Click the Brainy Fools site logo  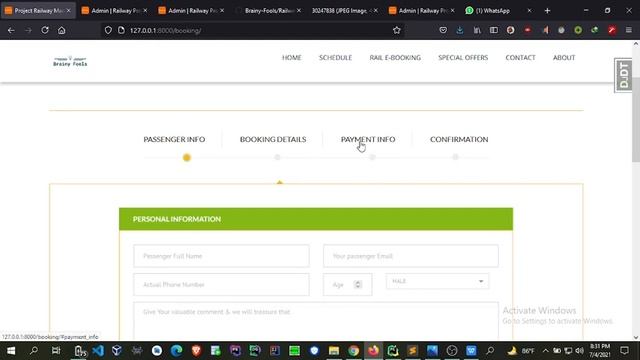[70, 62]
